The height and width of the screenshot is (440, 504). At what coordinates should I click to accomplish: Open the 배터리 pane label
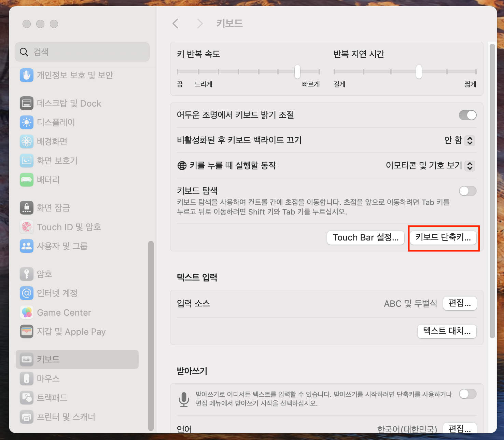pos(48,180)
